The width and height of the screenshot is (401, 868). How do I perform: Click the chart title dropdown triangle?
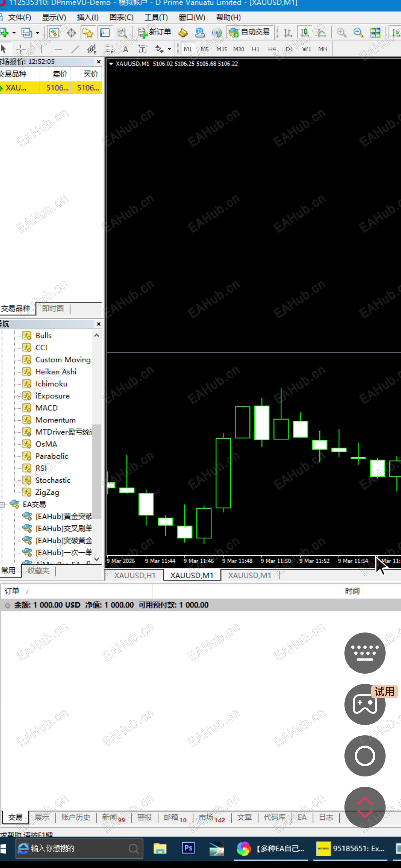click(x=111, y=64)
